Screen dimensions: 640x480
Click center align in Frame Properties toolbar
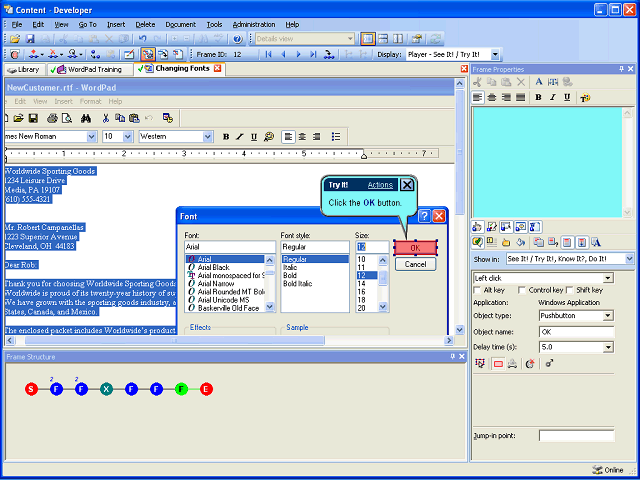[x=492, y=98]
